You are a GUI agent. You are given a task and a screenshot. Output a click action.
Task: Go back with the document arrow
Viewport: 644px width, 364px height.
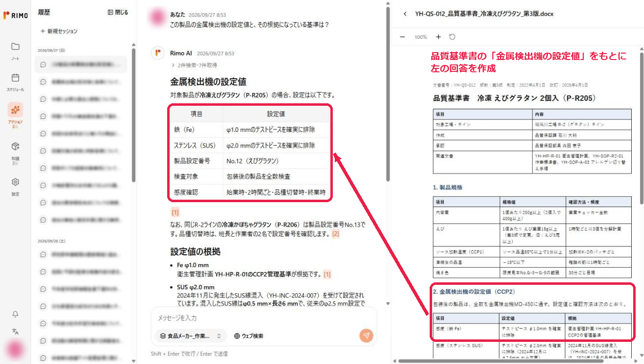pos(405,14)
